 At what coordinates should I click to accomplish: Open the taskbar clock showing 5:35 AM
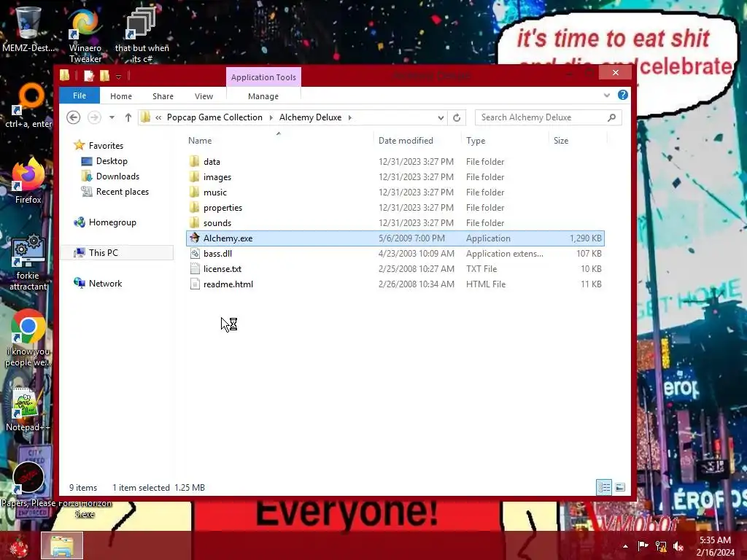tap(715, 546)
